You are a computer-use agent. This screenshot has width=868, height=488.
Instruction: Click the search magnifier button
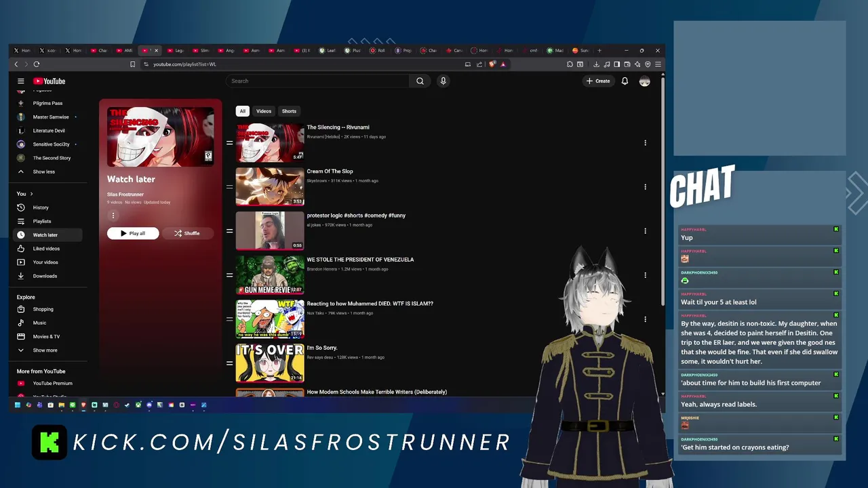(420, 81)
